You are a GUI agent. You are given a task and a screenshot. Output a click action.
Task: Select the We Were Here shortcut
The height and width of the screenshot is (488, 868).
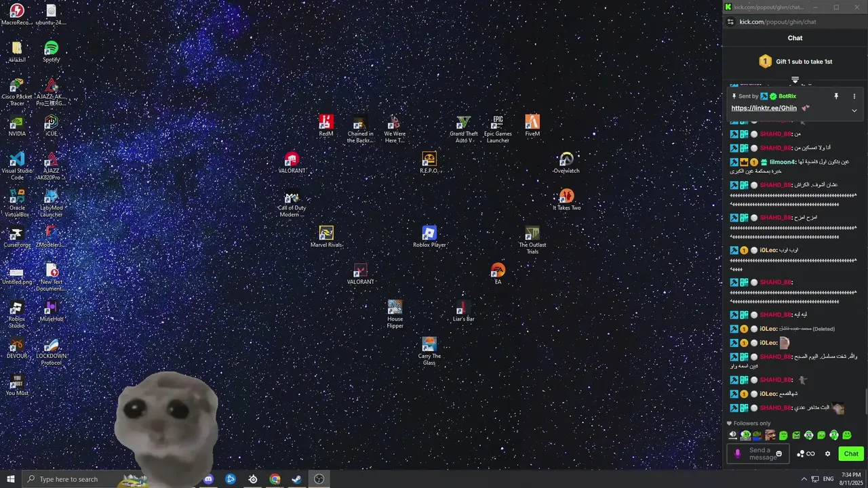pyautogui.click(x=395, y=129)
